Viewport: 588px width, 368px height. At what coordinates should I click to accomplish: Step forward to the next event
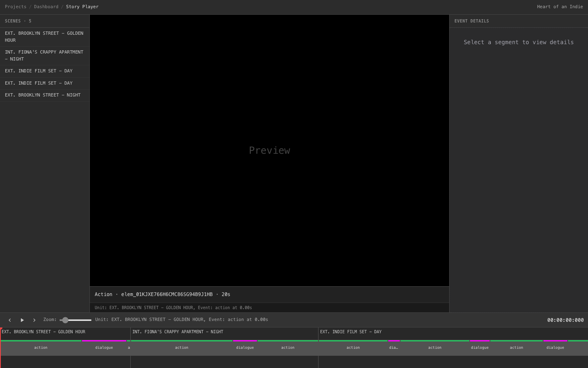coord(34,320)
